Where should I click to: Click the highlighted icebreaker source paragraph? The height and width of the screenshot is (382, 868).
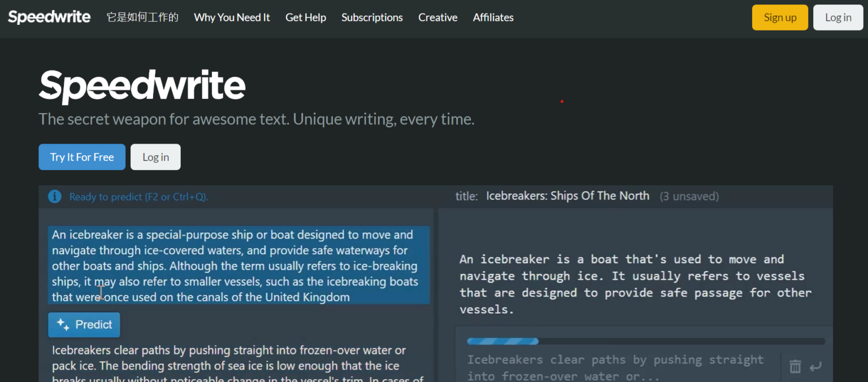pos(238,266)
